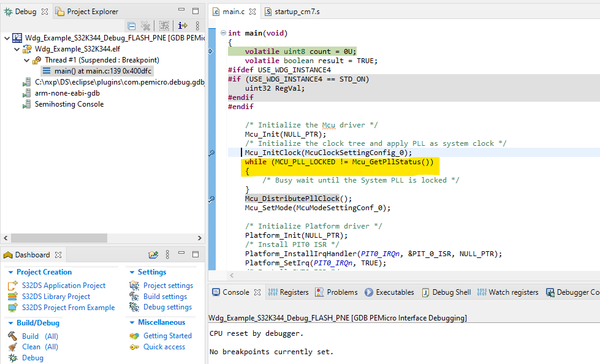Switch to Problems tab
600x364 pixels.
(336, 292)
